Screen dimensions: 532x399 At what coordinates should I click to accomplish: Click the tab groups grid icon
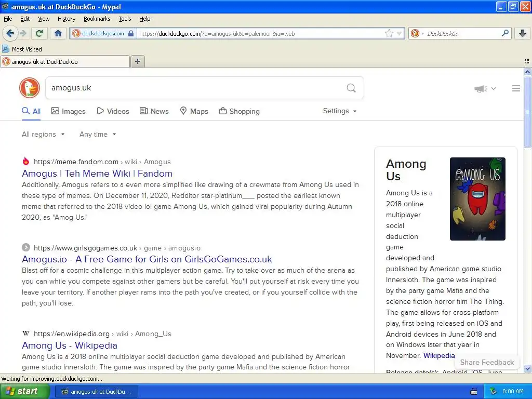click(527, 61)
